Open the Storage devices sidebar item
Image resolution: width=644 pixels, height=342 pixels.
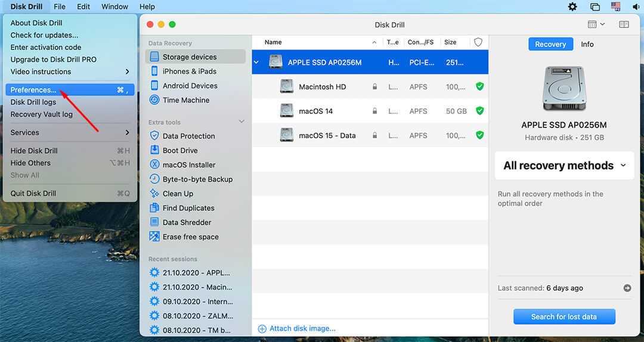click(195, 57)
